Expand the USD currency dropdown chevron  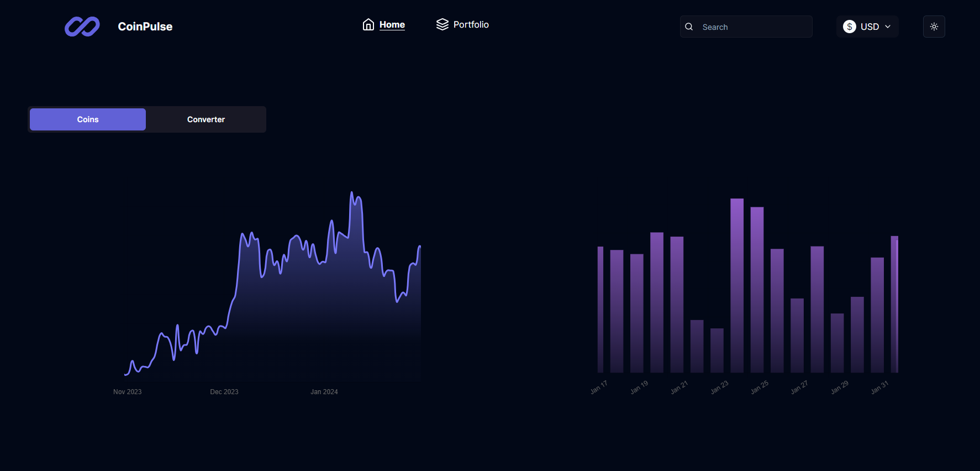point(888,27)
